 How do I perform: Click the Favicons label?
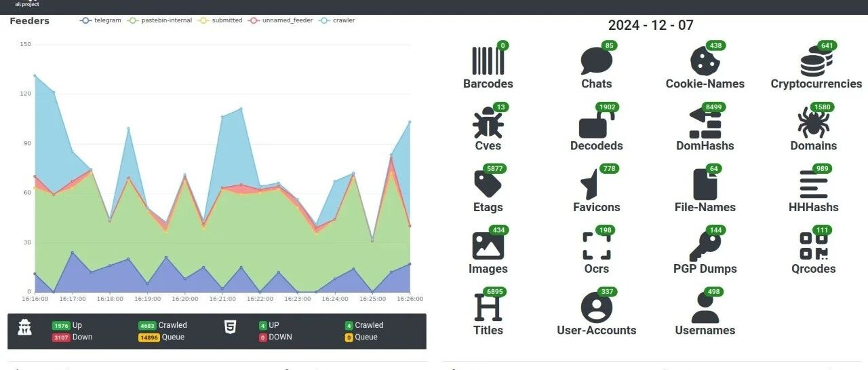pos(597,207)
